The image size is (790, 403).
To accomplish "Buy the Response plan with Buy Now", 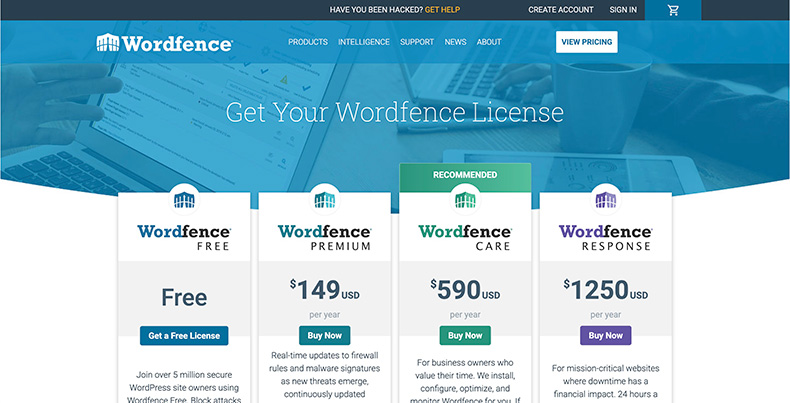I will pos(606,335).
